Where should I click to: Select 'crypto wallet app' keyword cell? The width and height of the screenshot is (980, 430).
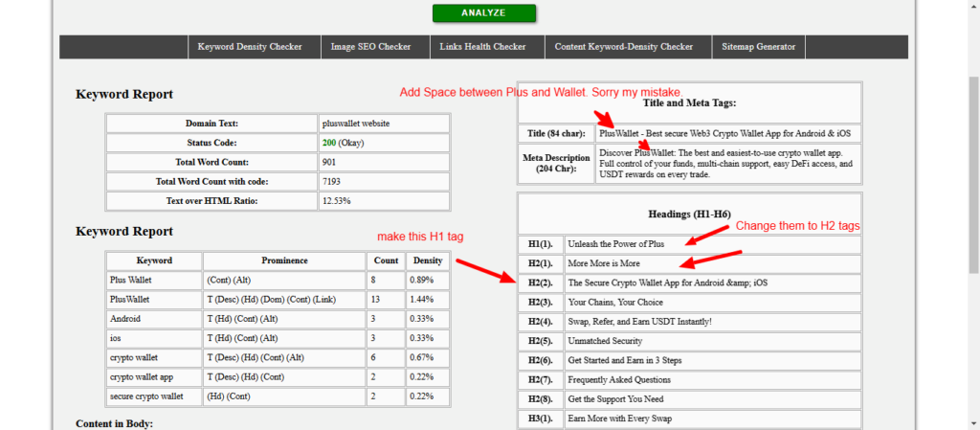click(154, 377)
